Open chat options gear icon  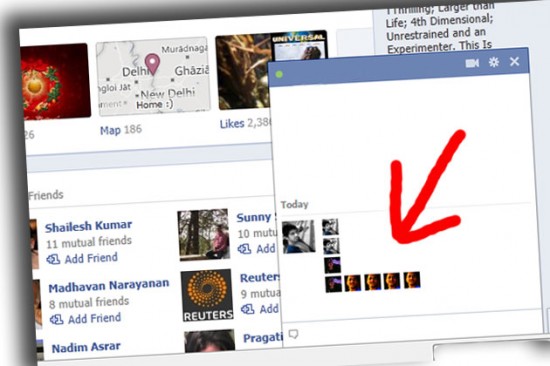[x=494, y=62]
